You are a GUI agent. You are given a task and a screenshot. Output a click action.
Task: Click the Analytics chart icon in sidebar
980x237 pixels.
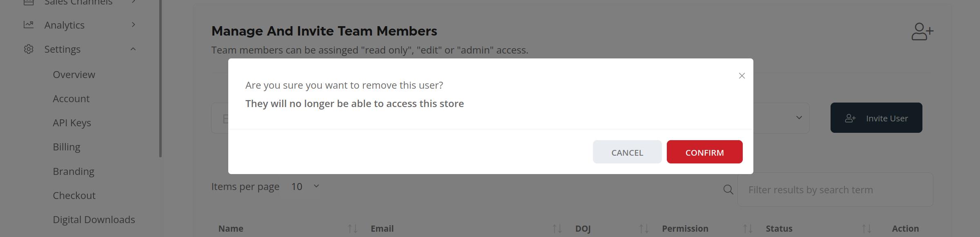(x=28, y=25)
